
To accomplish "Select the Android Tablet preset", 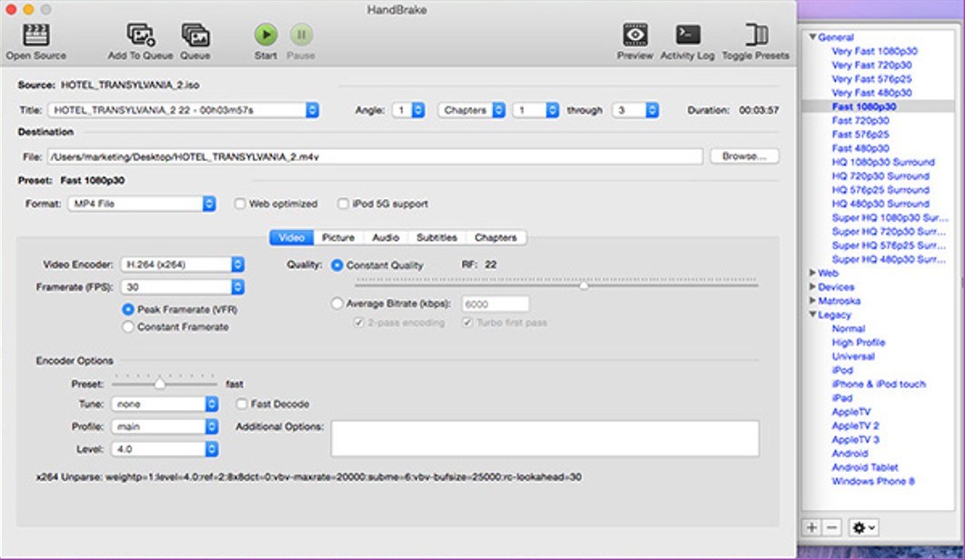I will [865, 467].
